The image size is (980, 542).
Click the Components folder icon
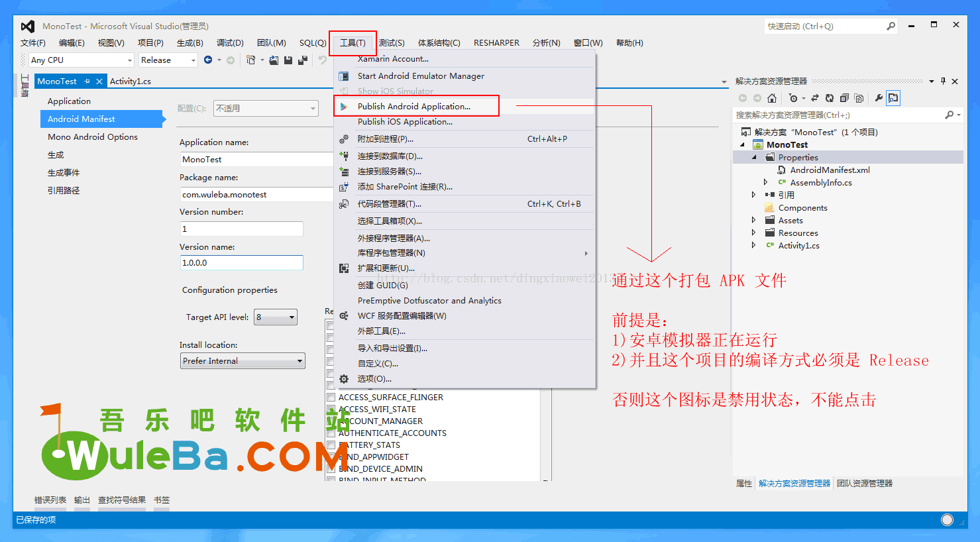(769, 207)
